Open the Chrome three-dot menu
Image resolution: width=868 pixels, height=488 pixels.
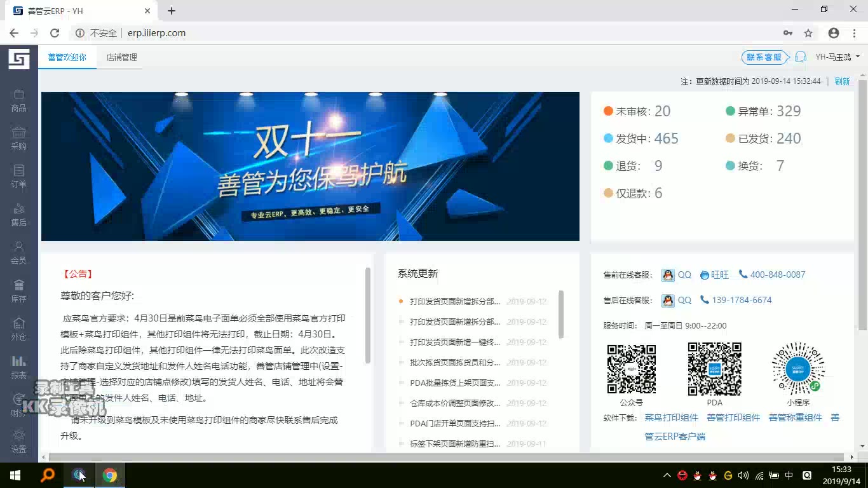point(853,32)
